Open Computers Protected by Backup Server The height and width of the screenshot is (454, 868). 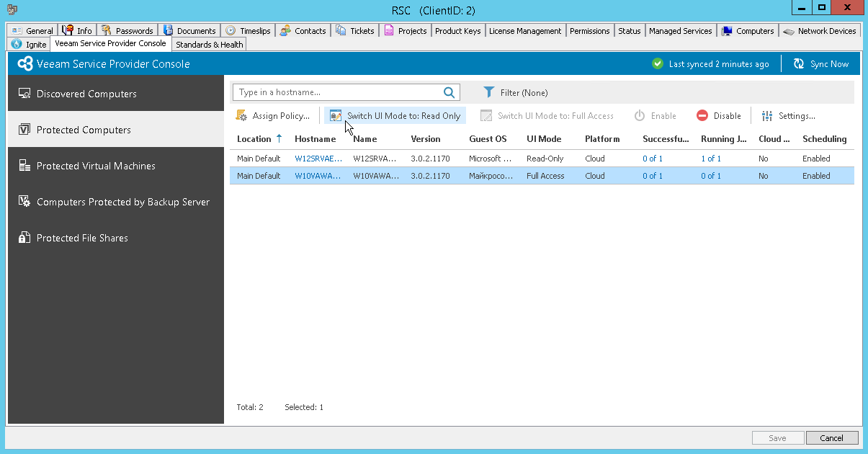pos(121,202)
